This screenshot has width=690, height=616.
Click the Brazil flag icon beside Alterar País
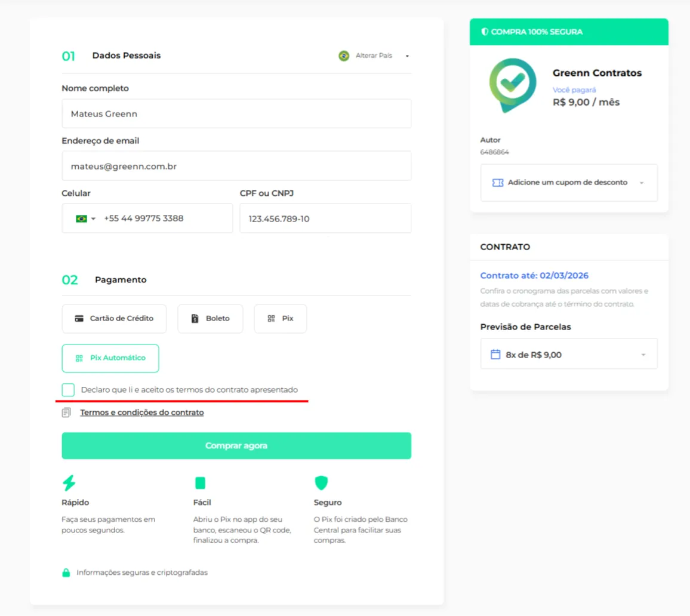click(344, 56)
